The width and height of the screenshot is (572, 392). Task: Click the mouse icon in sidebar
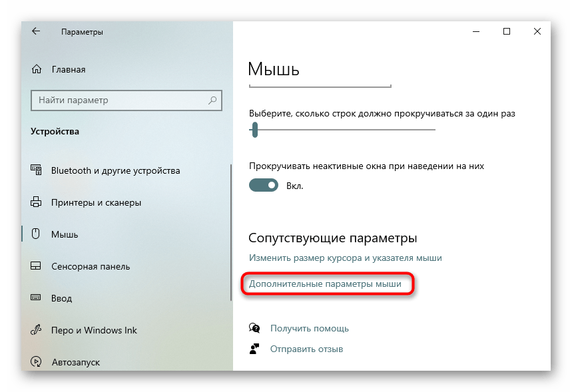pos(36,234)
